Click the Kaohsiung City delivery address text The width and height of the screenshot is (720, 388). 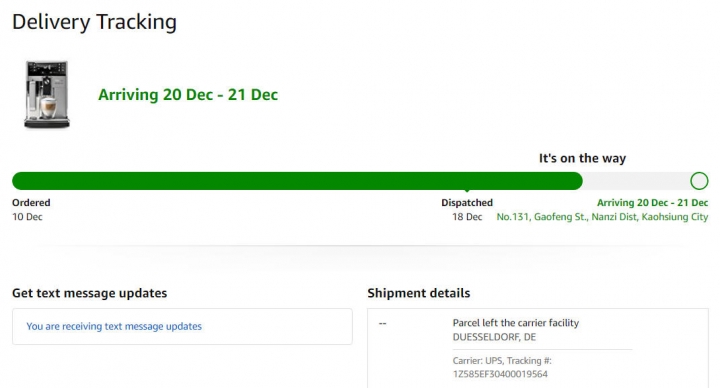click(602, 217)
